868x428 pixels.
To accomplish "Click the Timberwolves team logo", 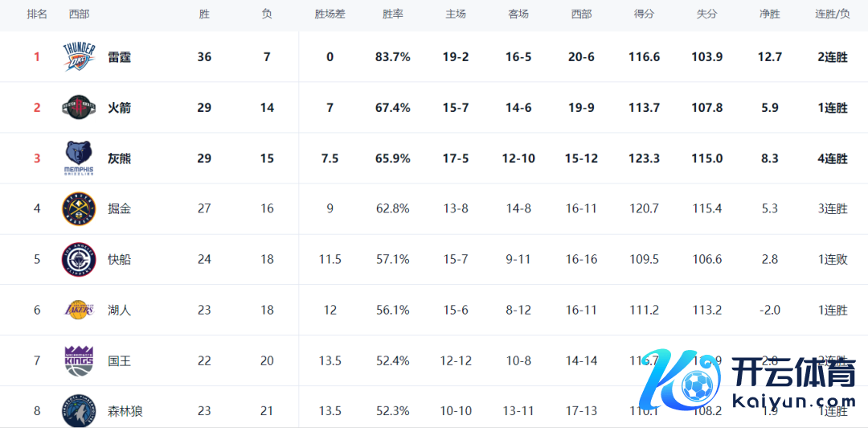I will 79,411.
